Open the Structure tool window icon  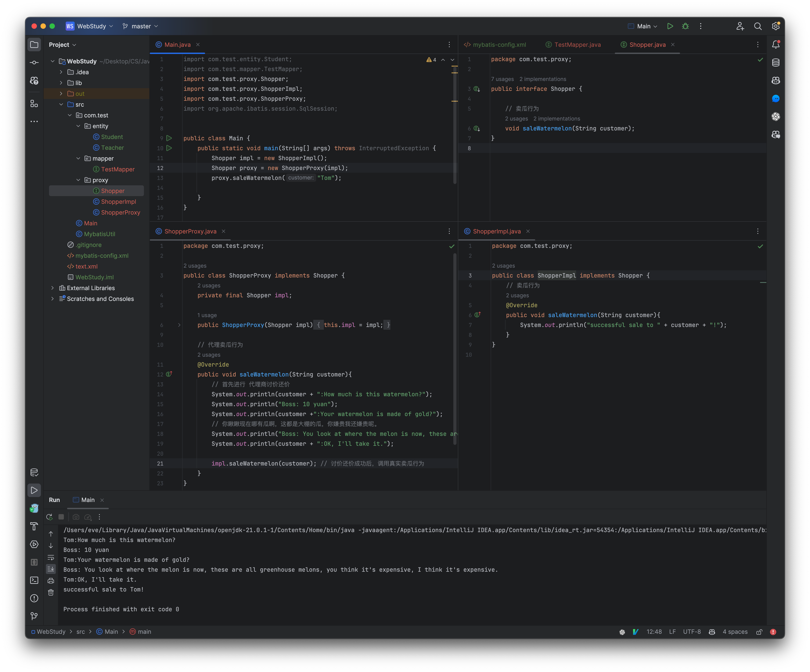click(x=34, y=103)
